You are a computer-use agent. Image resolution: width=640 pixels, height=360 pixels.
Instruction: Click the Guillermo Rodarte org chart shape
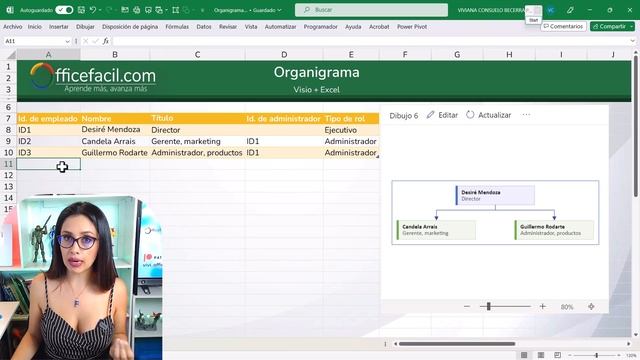point(554,230)
